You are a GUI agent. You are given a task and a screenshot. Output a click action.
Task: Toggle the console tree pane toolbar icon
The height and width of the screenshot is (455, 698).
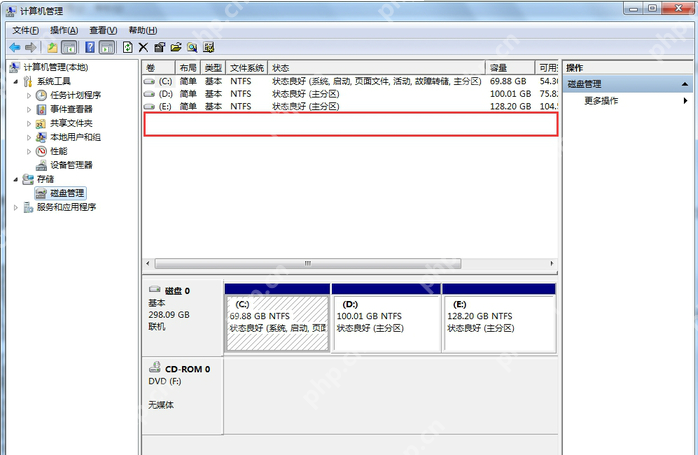69,47
